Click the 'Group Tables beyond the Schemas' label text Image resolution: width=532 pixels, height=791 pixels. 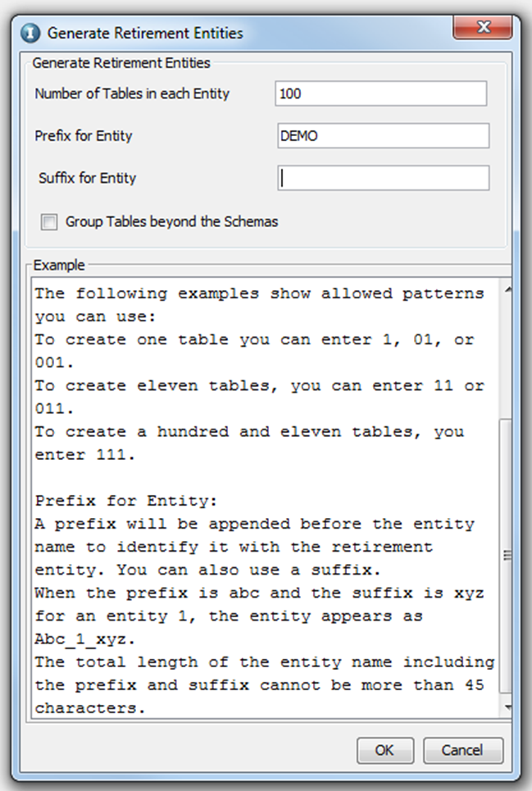(x=171, y=222)
